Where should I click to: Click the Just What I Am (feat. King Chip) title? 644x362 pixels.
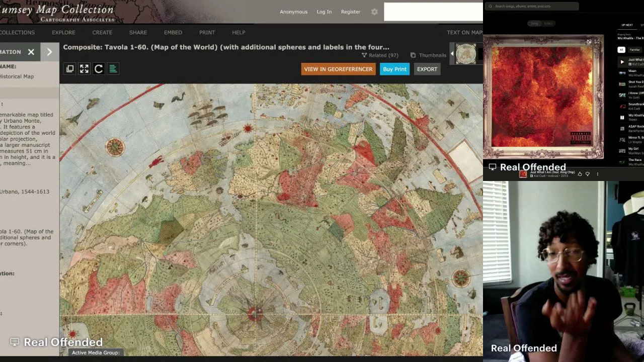[552, 172]
